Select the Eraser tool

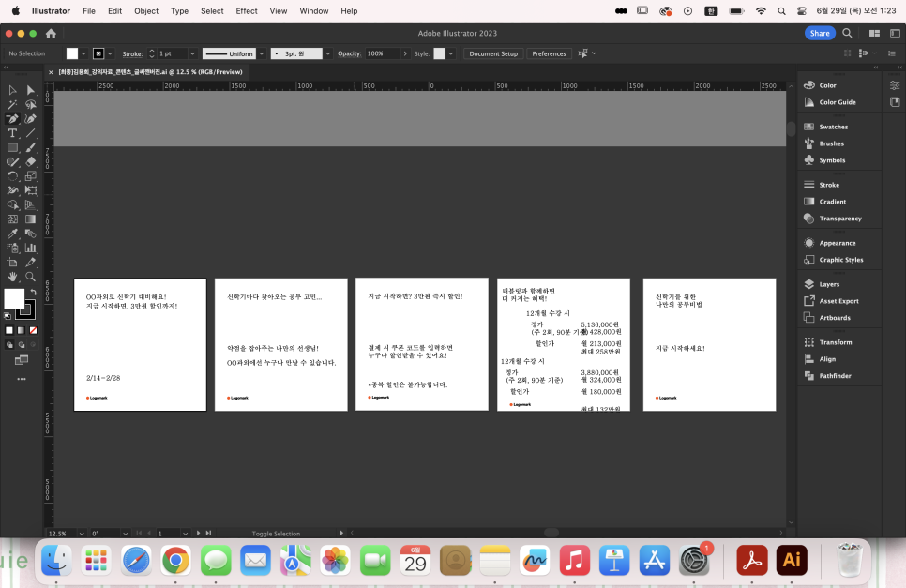(31, 161)
